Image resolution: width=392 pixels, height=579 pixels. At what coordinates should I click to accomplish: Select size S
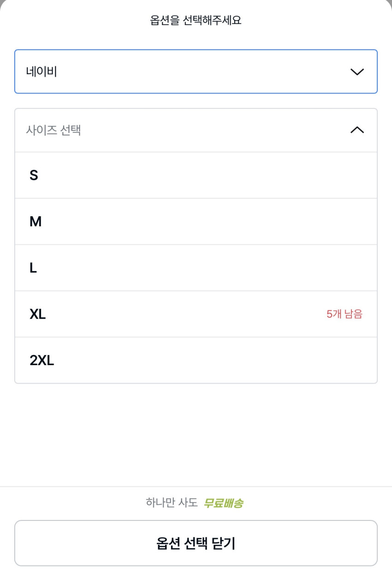[196, 175]
